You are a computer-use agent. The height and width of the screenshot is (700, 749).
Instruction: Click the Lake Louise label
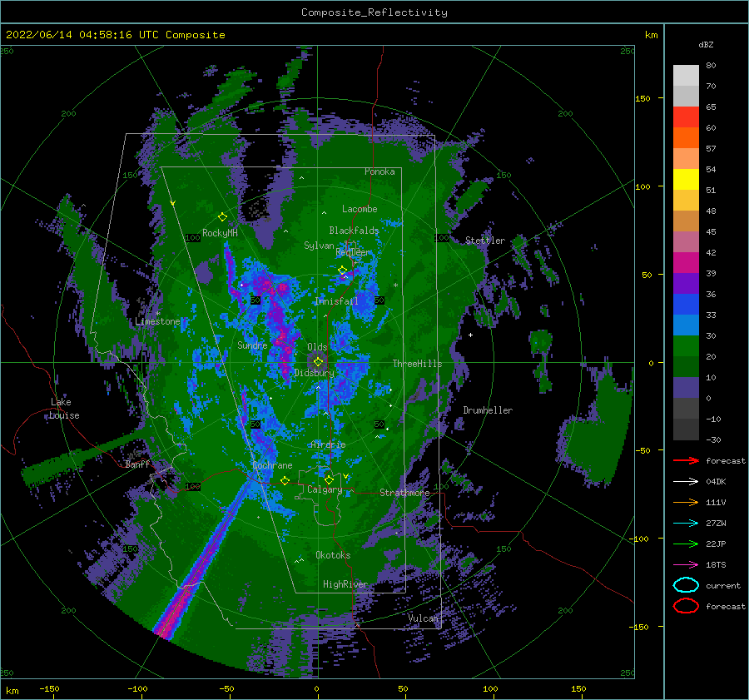(64, 409)
